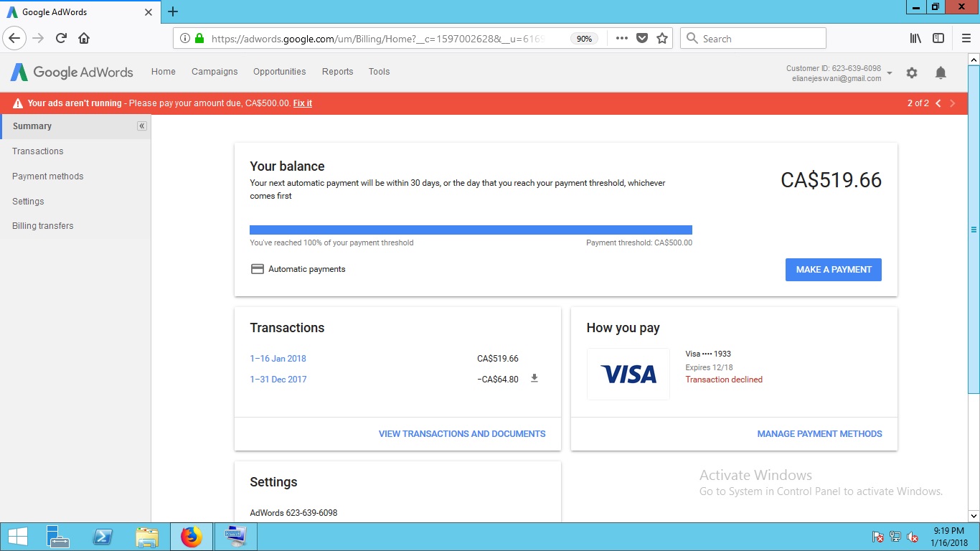
Task: Open Server Manager from taskbar
Action: 58,537
